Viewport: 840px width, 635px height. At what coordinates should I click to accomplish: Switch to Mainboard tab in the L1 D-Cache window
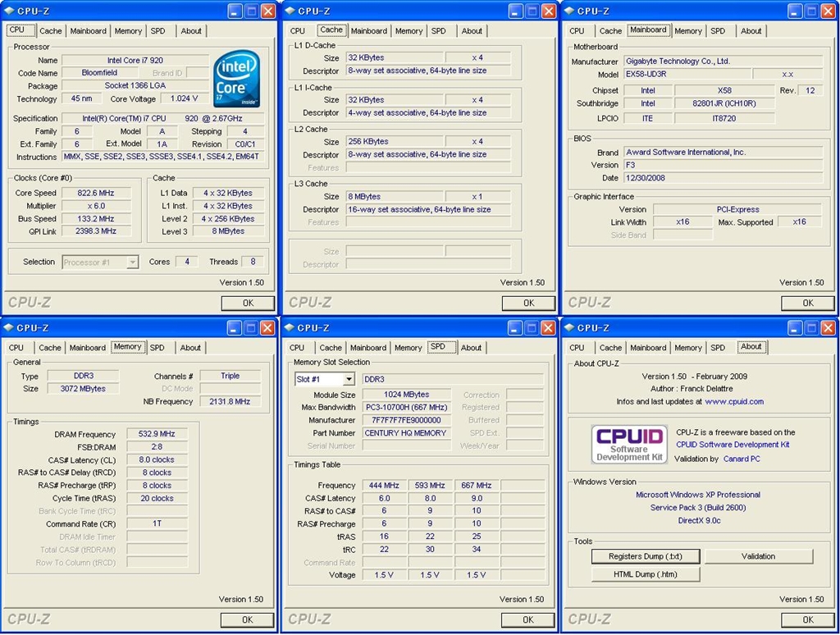(368, 31)
